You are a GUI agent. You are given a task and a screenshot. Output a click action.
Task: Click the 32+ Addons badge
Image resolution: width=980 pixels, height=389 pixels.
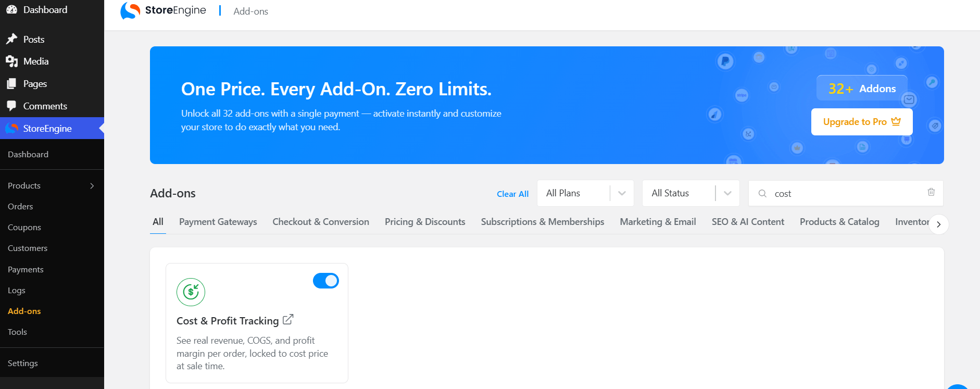click(862, 89)
